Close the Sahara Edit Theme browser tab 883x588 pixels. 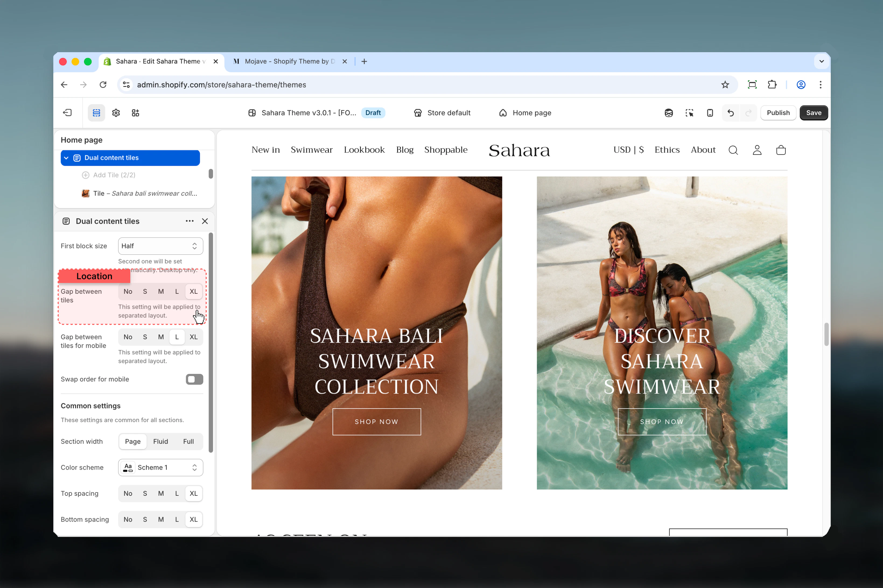pos(216,62)
